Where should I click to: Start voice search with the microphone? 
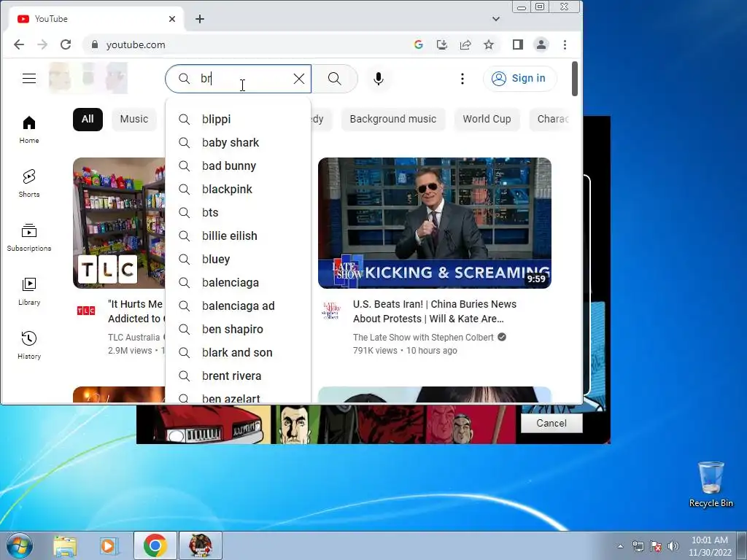coord(379,79)
